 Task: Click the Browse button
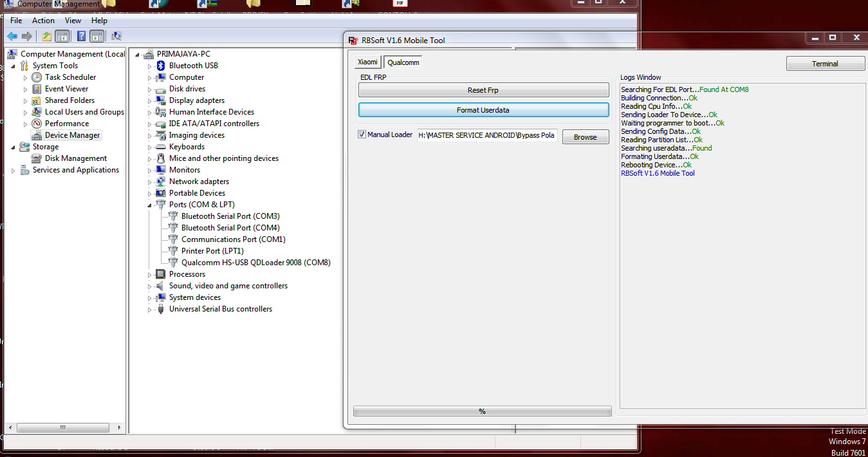pos(586,137)
